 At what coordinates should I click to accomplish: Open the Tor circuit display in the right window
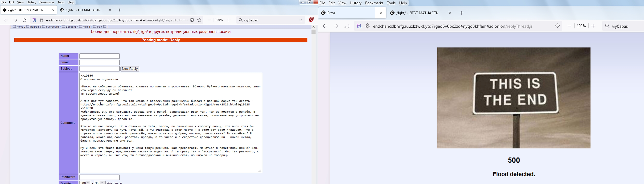[x=359, y=26]
